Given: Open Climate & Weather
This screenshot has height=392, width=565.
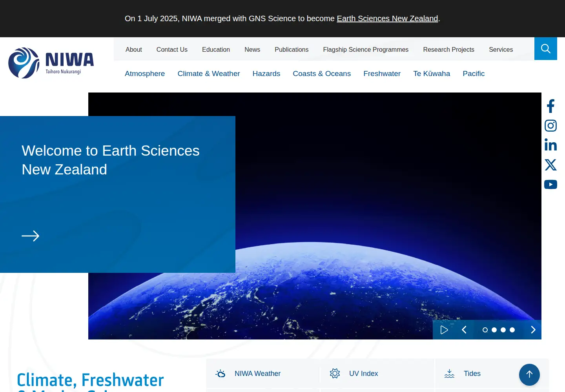Looking at the screenshot, I should [209, 74].
